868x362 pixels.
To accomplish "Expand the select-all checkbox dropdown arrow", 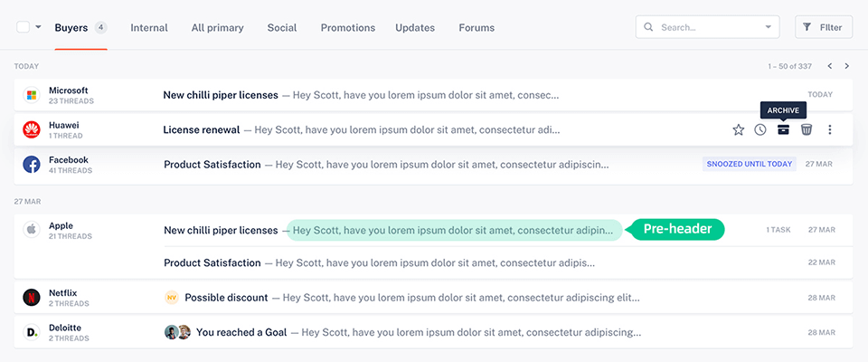I will [39, 27].
